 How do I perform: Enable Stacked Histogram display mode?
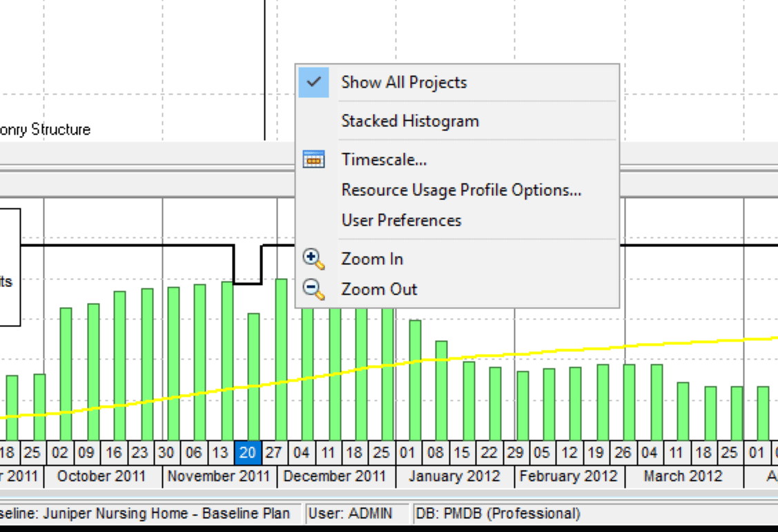tap(410, 121)
